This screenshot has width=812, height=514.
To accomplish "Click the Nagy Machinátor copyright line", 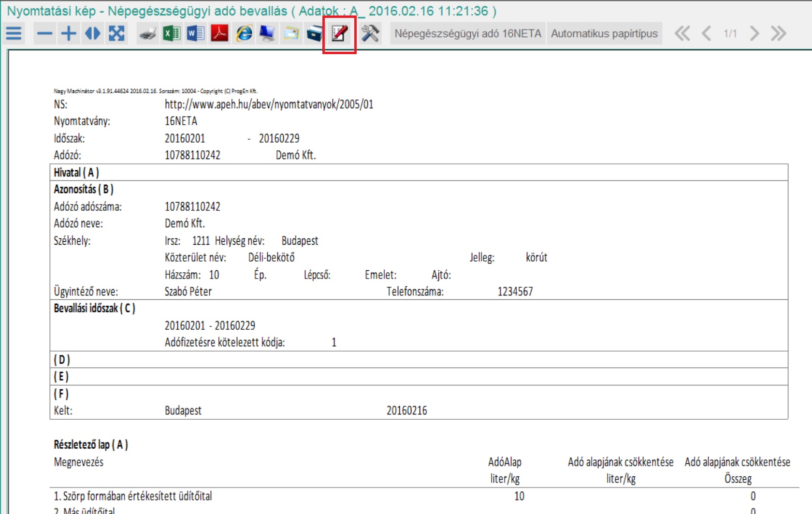I will (156, 91).
